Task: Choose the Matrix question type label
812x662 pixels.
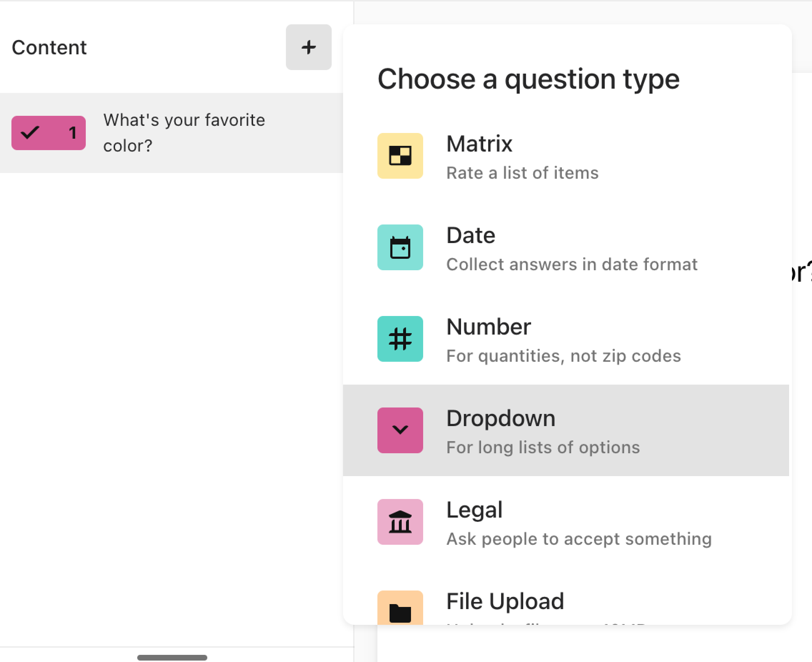Action: [479, 144]
